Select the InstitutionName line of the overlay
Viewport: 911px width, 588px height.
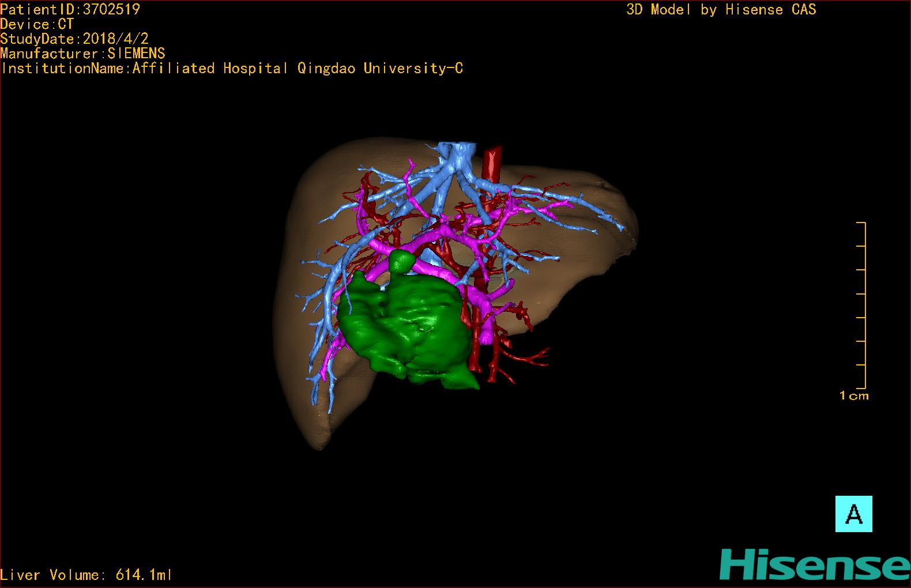point(232,69)
